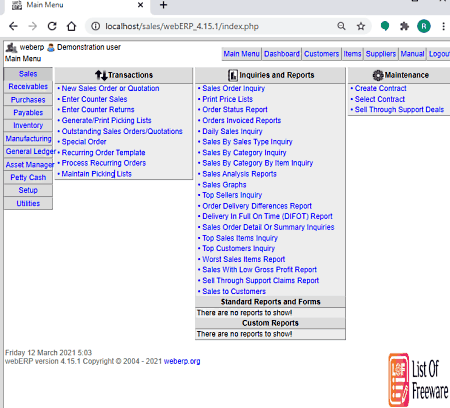Image resolution: width=450 pixels, height=408 pixels.
Task: Click the weberp company icon
Action: point(11,48)
